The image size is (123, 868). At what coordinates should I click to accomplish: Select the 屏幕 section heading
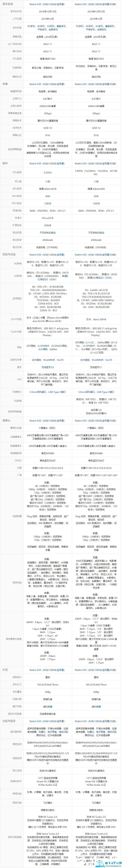5,84
